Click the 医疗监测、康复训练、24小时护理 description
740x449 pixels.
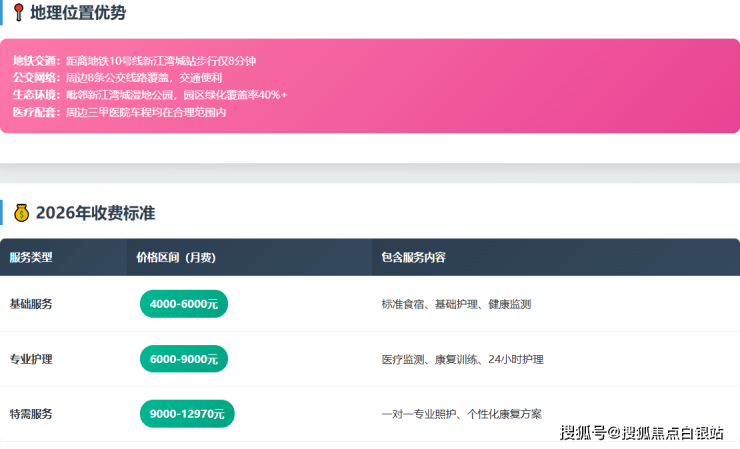click(x=462, y=359)
